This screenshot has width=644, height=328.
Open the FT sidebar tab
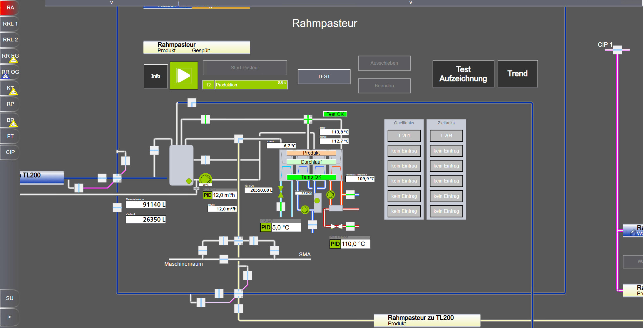coord(10,136)
